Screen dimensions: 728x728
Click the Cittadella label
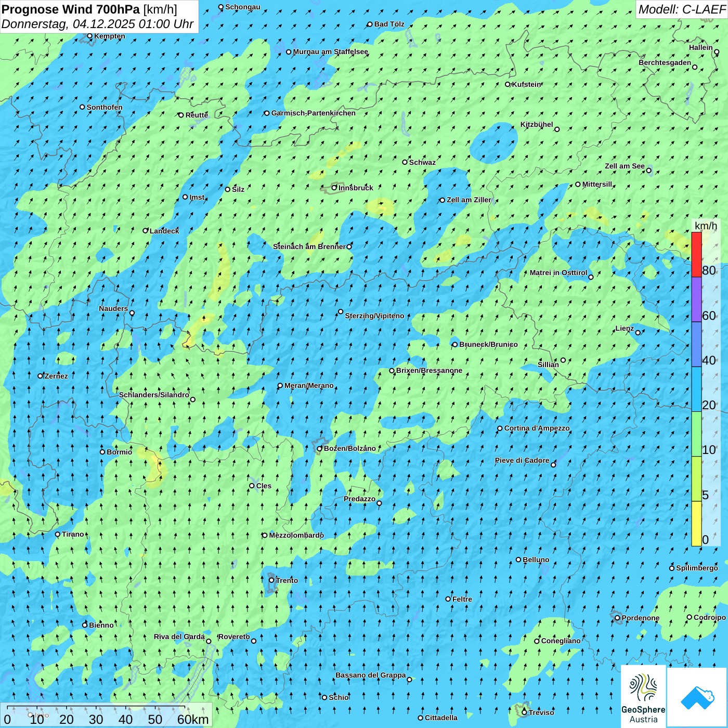coord(441,718)
